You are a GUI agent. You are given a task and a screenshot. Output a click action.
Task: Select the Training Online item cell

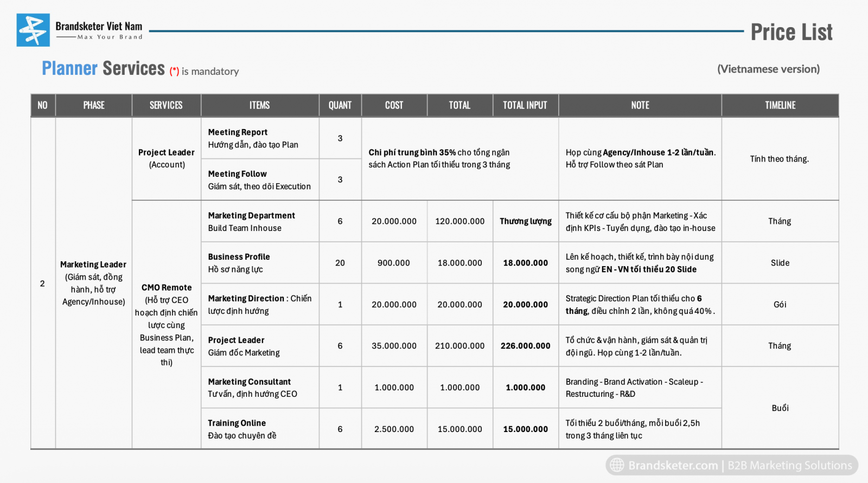pyautogui.click(x=259, y=429)
